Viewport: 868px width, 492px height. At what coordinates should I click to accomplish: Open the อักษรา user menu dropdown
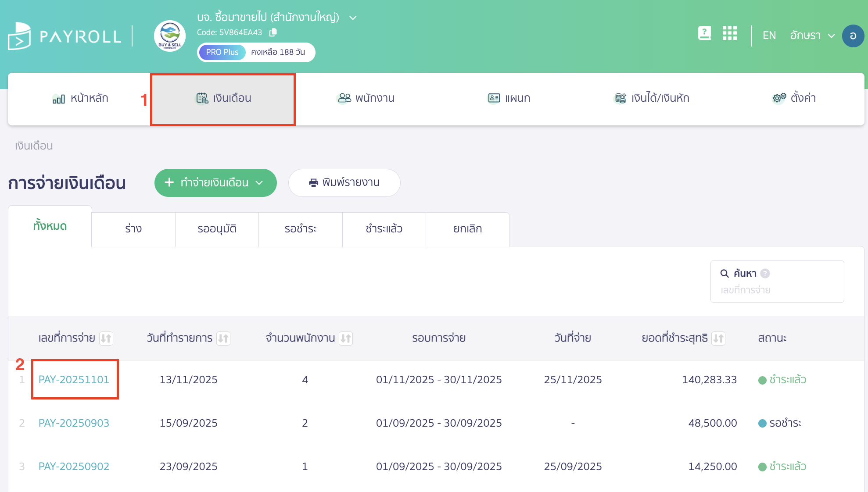tap(812, 36)
